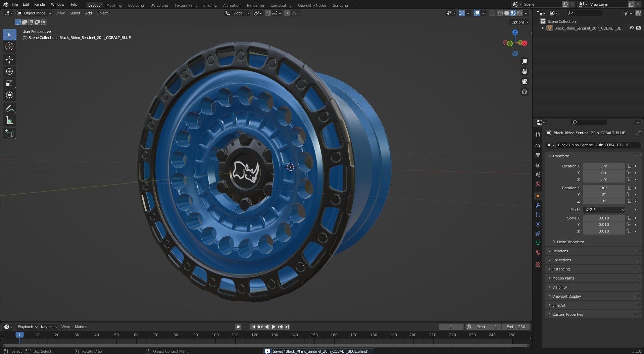Viewport: 644px width, 354px height.
Task: Select the Transform tool
Action: click(x=9, y=95)
